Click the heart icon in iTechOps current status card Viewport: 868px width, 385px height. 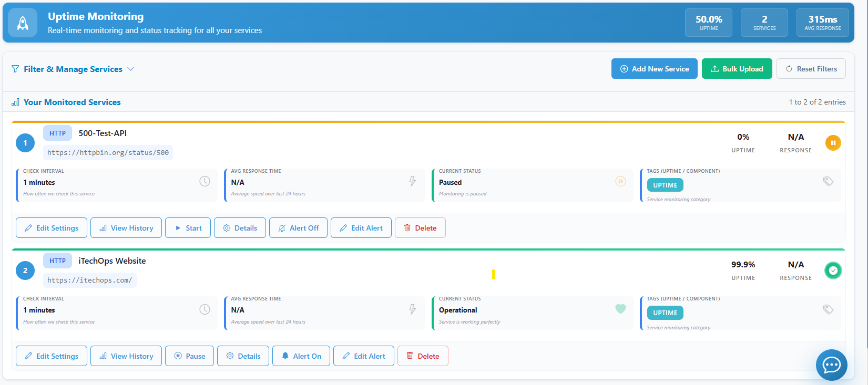point(620,309)
